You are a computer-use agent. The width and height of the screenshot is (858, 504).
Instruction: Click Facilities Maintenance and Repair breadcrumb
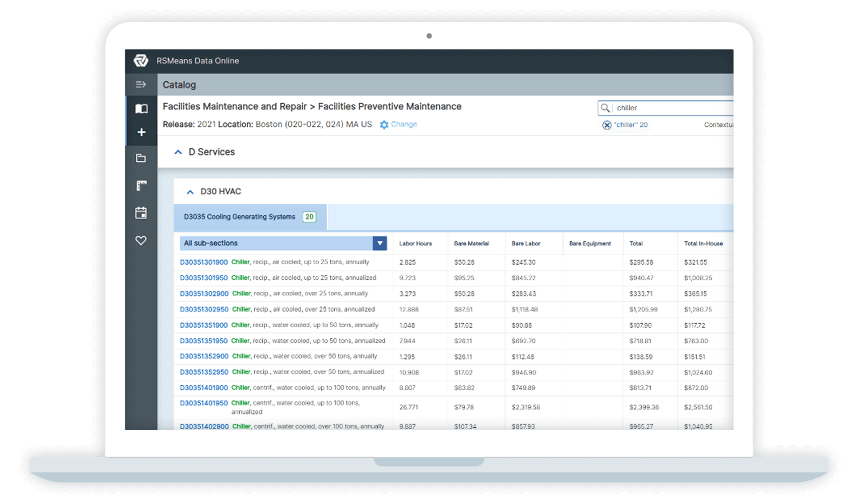235,107
